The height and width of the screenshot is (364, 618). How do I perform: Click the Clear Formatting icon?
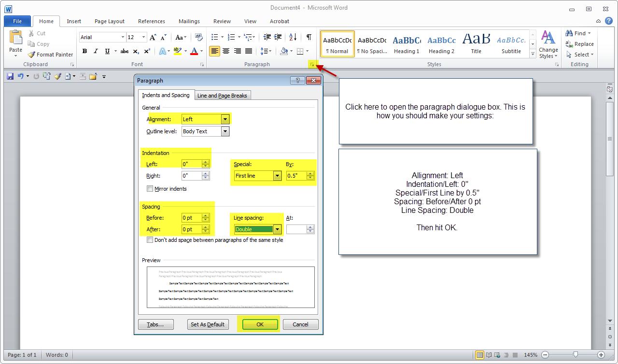[198, 37]
